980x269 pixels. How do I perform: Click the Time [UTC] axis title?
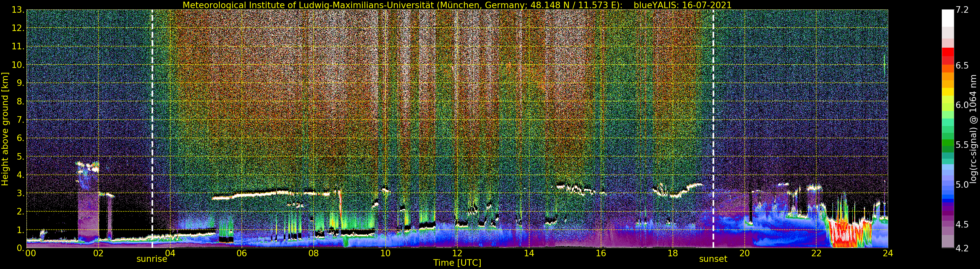click(x=457, y=263)
